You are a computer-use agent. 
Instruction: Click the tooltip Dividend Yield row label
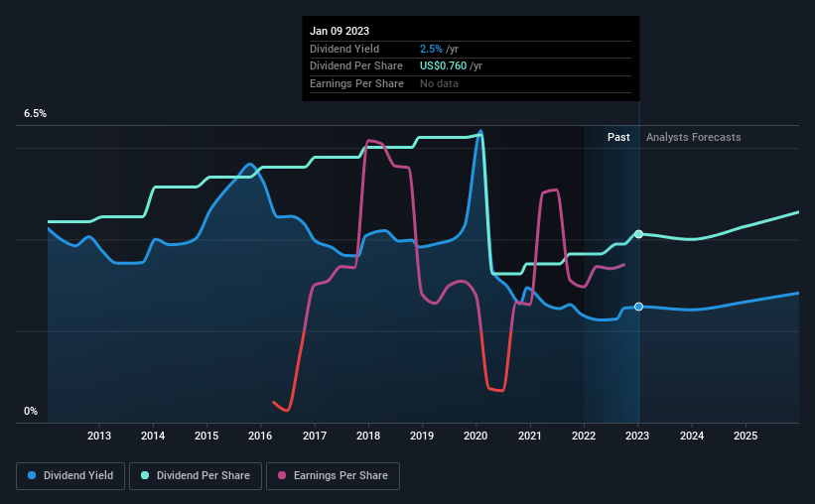pyautogui.click(x=344, y=49)
